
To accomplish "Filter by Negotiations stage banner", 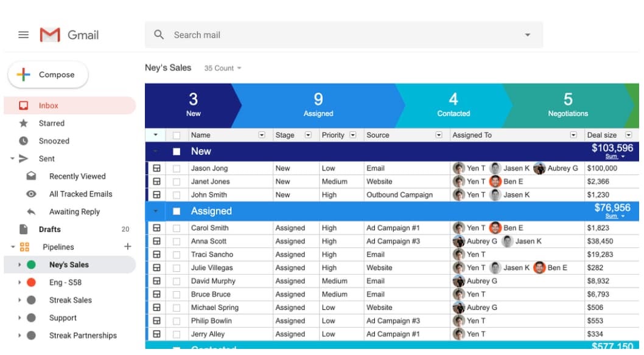I will point(568,105).
